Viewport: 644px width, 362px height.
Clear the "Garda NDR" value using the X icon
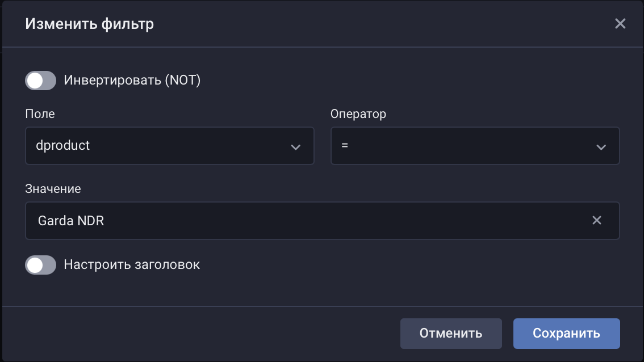click(597, 220)
